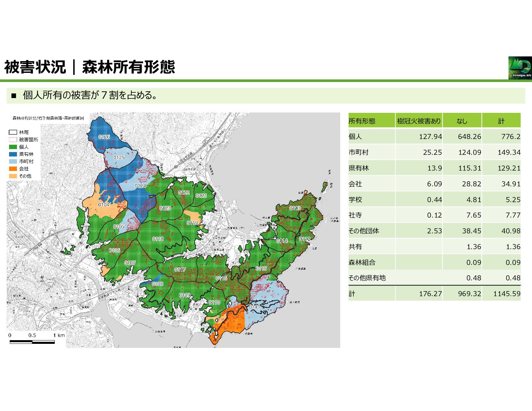
Task: Click the その他 legend swatch
Action: point(13,176)
